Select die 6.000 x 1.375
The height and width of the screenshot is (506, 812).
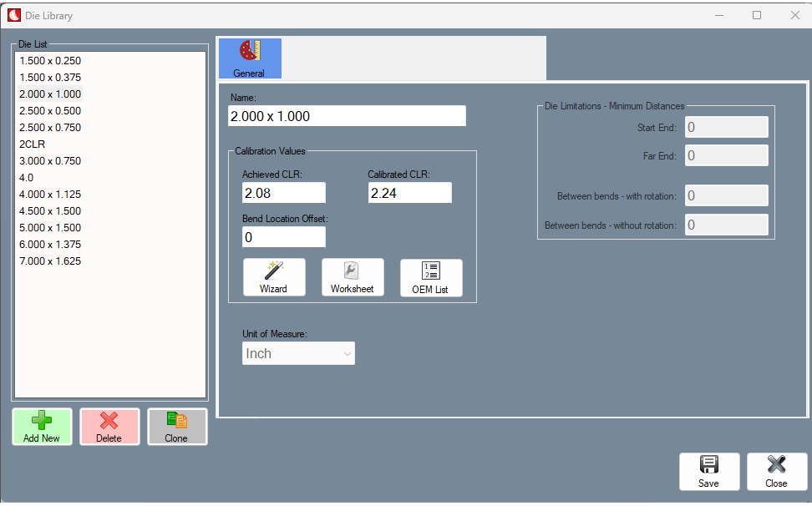[x=50, y=244]
